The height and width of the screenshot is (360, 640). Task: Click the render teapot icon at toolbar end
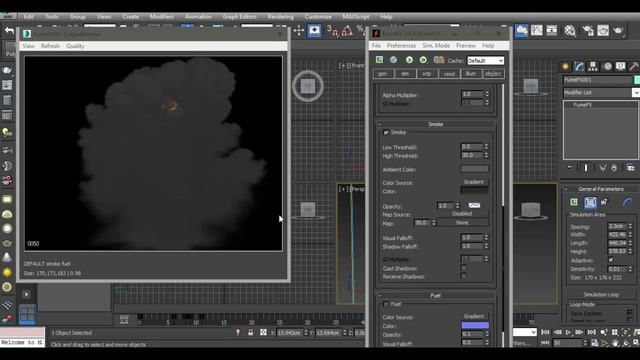click(618, 31)
